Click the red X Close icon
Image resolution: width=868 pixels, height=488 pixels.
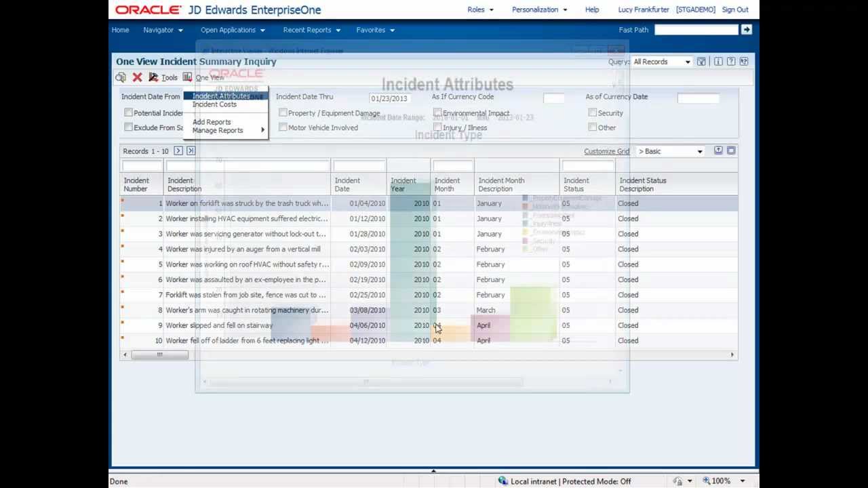(x=137, y=78)
